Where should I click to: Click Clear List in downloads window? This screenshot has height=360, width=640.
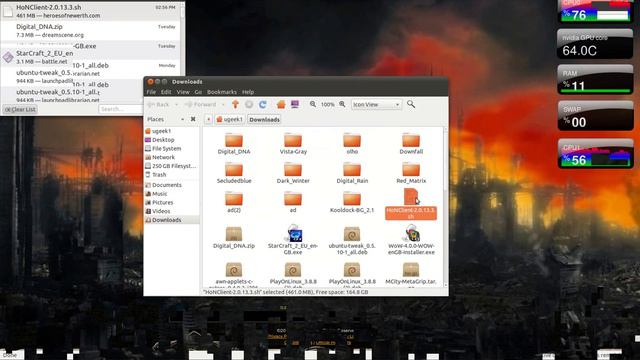pyautogui.click(x=20, y=109)
